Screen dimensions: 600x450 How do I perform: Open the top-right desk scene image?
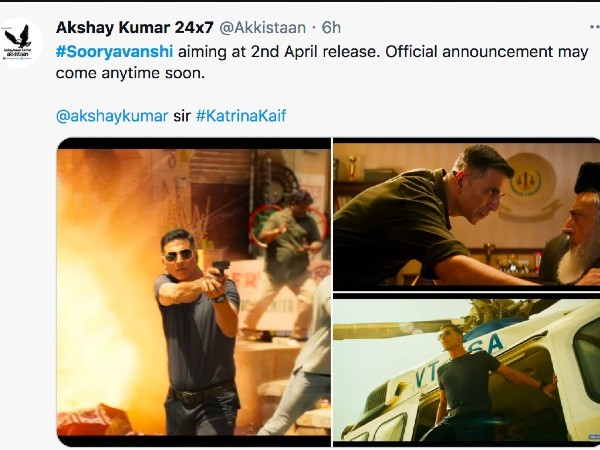[465, 213]
